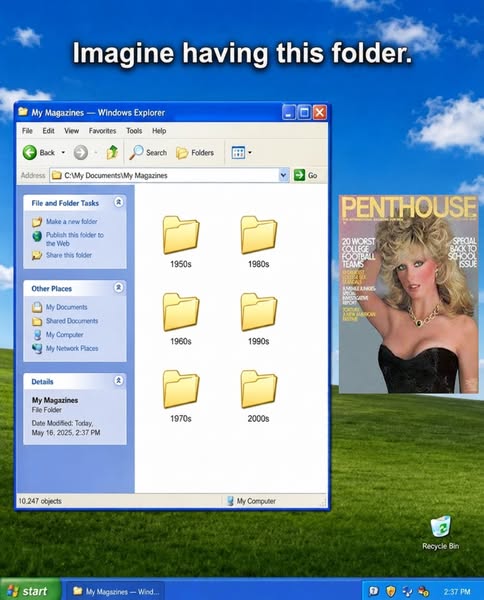Click the My Network Places icon
The image size is (484, 600).
(x=37, y=349)
